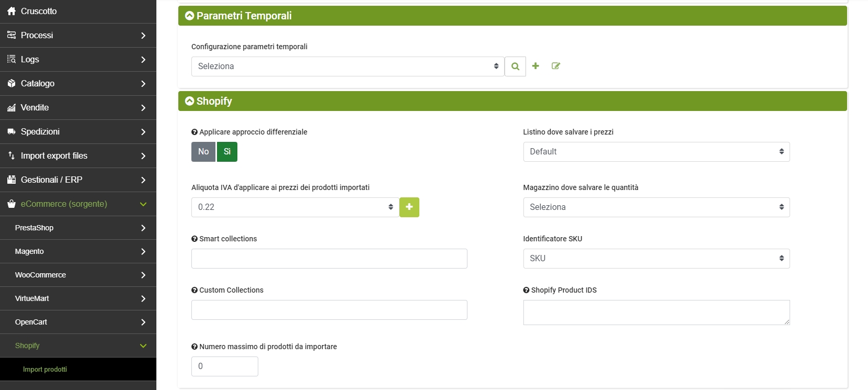Set differential approach to No
868x390 pixels.
203,152
